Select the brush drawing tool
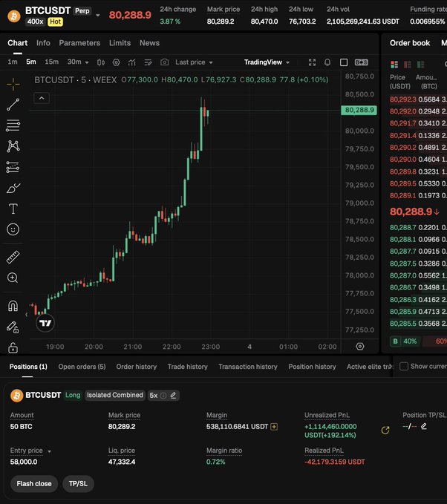Image resolution: width=447 pixels, height=504 pixels. pos(13,188)
